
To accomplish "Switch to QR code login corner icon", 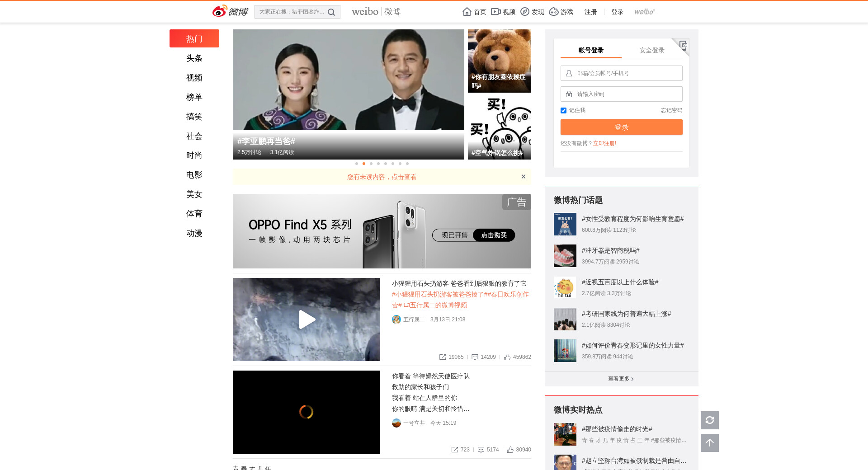I will click(683, 45).
